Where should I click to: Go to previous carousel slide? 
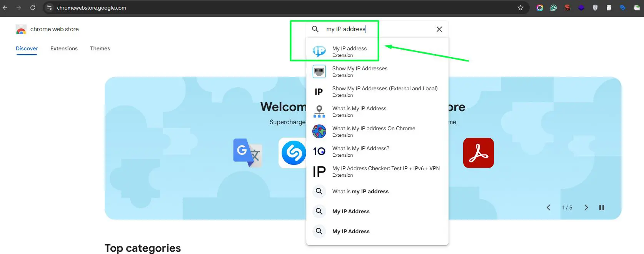click(549, 208)
